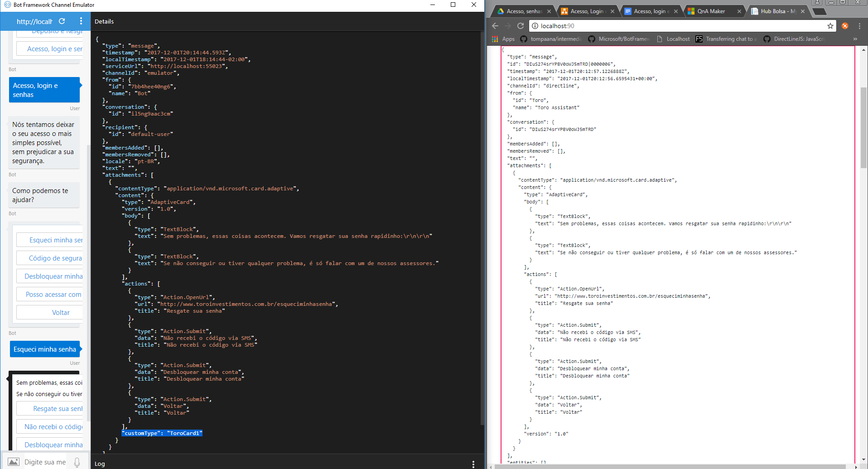Open the Chrome profile icon in the title bar
This screenshot has width=868, height=469.
tap(816, 3)
